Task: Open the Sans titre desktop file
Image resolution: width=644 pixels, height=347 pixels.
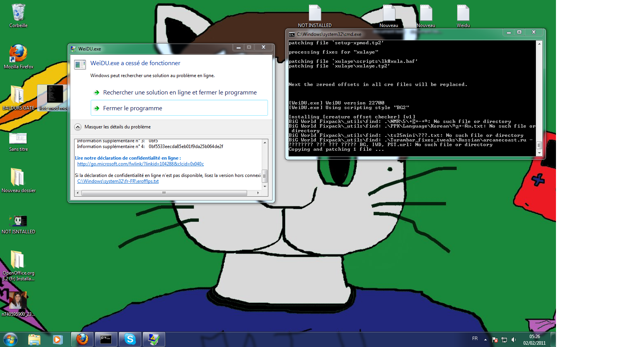Action: coord(18,141)
